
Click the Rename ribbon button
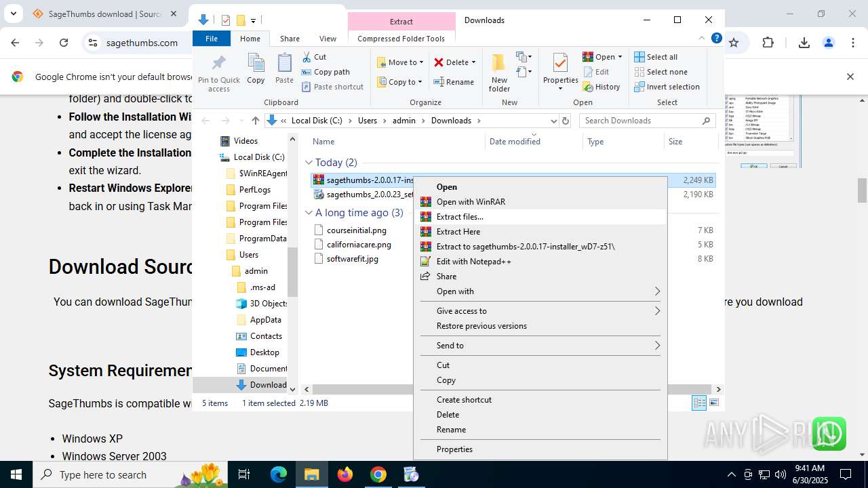coord(454,82)
